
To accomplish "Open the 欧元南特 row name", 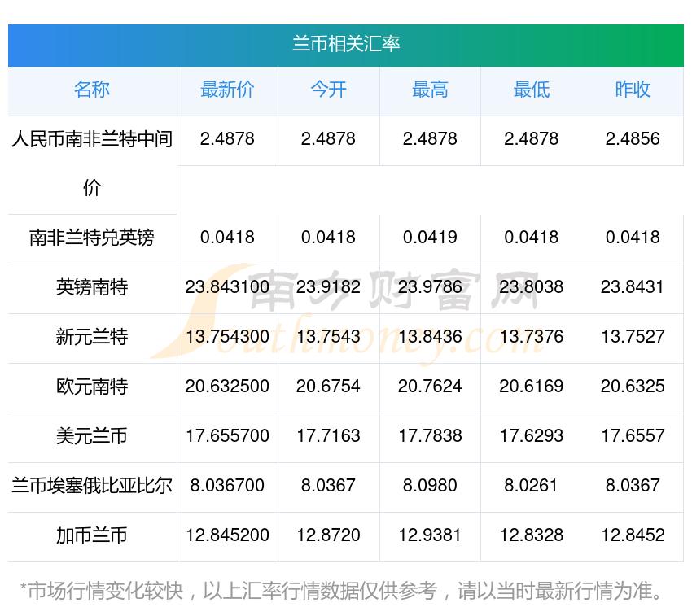I will tap(92, 387).
